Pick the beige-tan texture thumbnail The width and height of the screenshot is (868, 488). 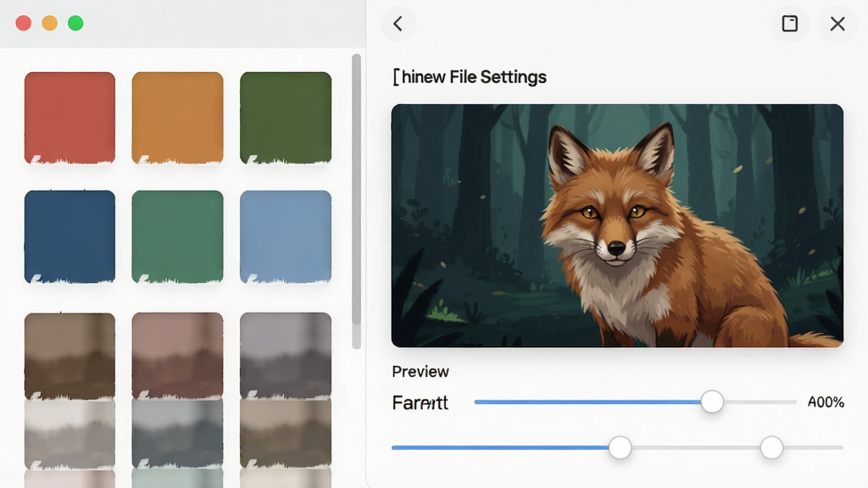286,435
